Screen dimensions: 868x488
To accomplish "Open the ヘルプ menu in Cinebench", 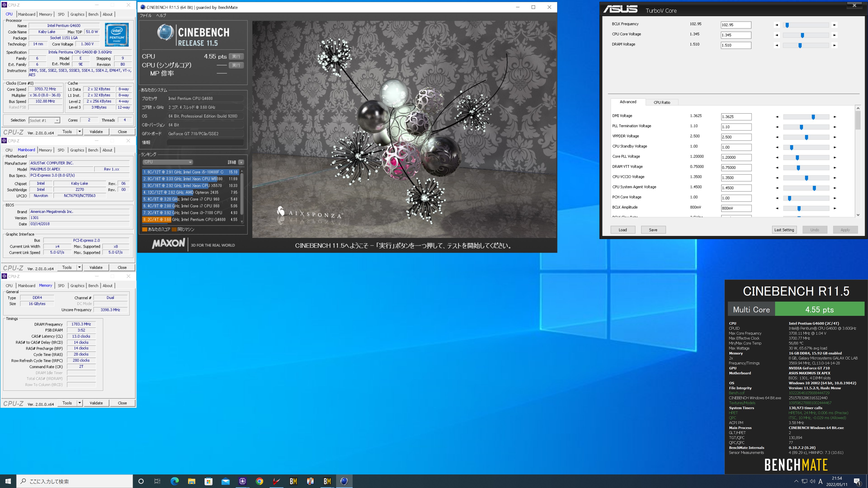I will click(x=161, y=16).
